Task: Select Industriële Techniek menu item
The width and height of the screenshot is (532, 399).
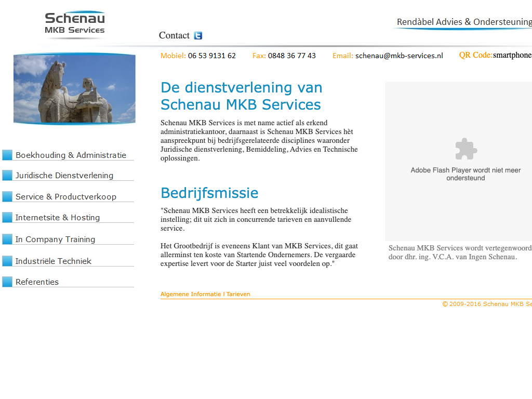Action: point(54,261)
